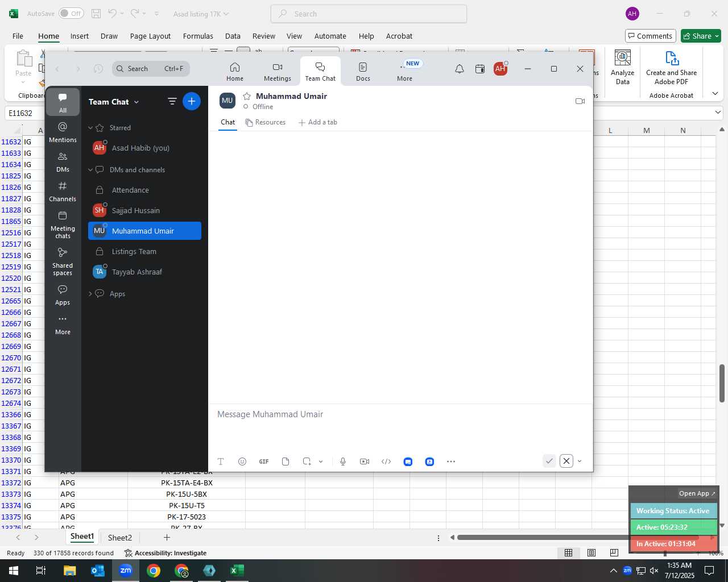The image size is (728, 582).
Task: Click Add a tab in chat
Action: click(318, 122)
